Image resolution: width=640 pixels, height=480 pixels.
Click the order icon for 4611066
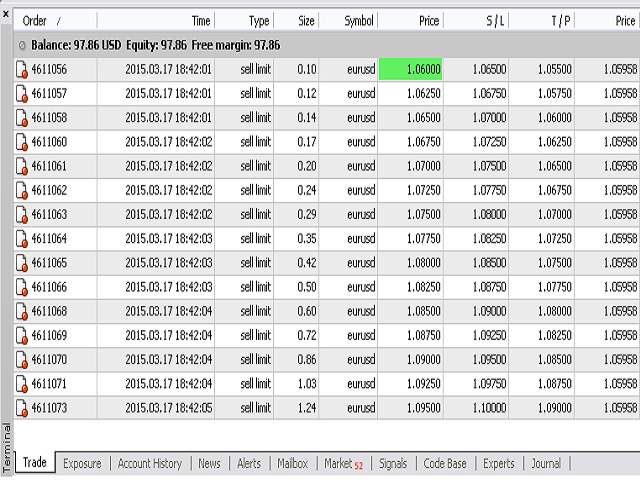[22, 287]
